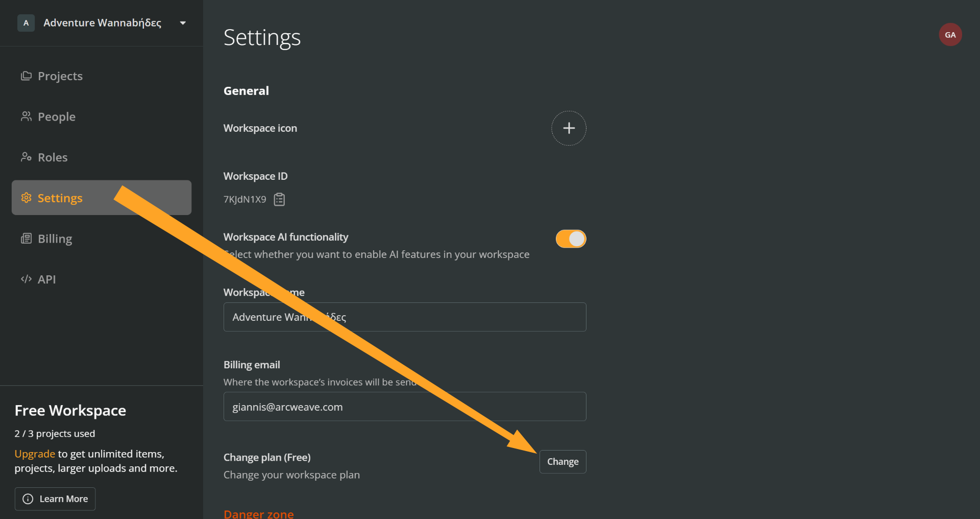Navigate to the Roles page
Image resolution: width=980 pixels, height=519 pixels.
(53, 157)
